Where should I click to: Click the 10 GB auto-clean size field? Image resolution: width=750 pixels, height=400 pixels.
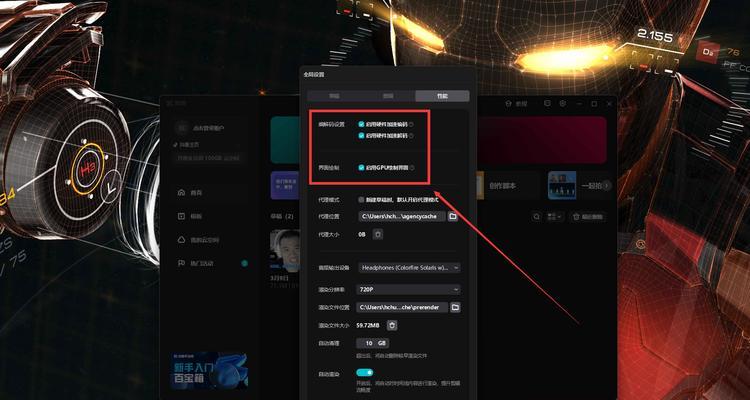click(x=373, y=343)
